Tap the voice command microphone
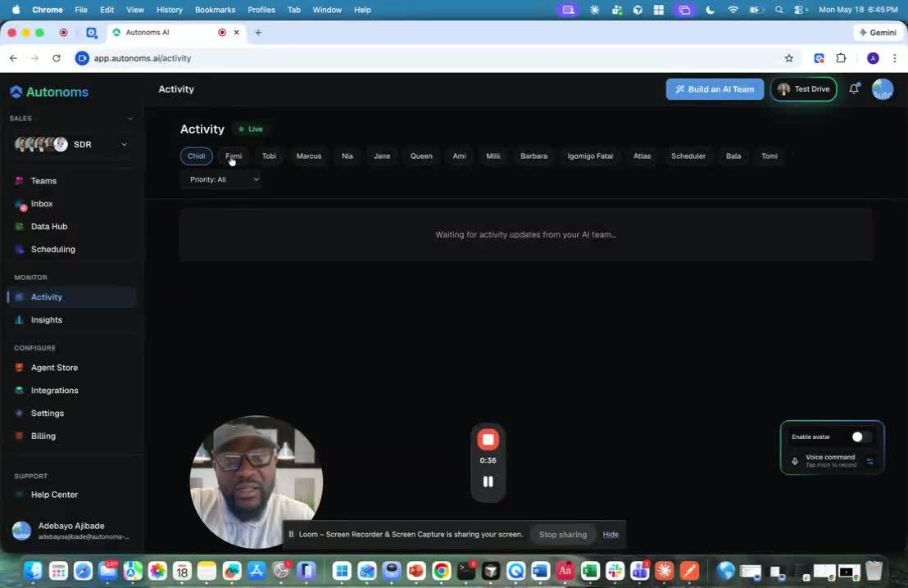Image resolution: width=908 pixels, height=588 pixels. click(795, 461)
